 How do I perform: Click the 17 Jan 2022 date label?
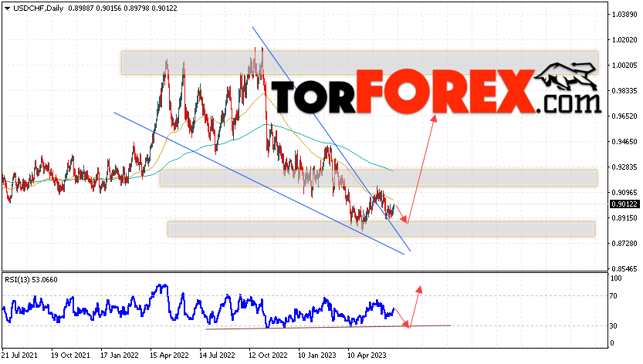tap(120, 355)
